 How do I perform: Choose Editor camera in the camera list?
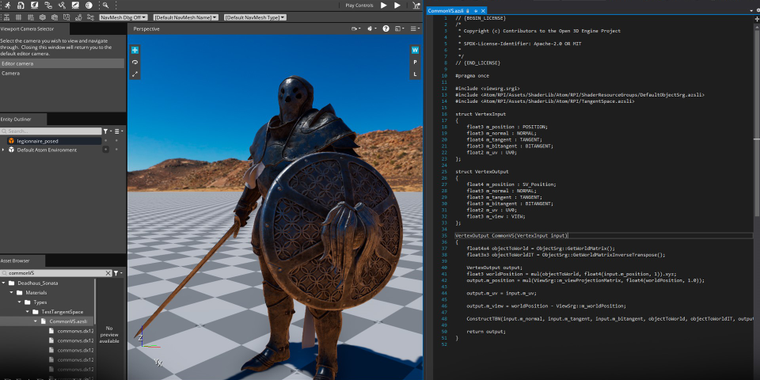62,63
